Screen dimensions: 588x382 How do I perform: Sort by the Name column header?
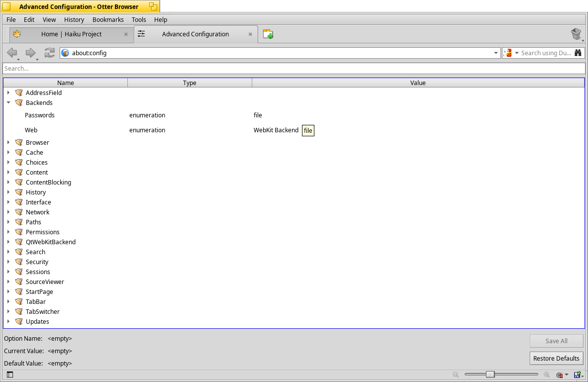pos(66,83)
